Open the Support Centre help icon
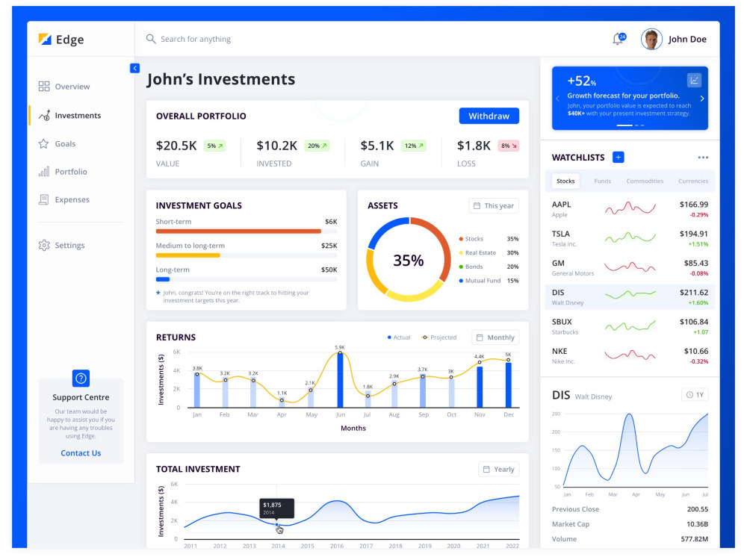Image resolution: width=747 pixels, height=560 pixels. coord(81,379)
